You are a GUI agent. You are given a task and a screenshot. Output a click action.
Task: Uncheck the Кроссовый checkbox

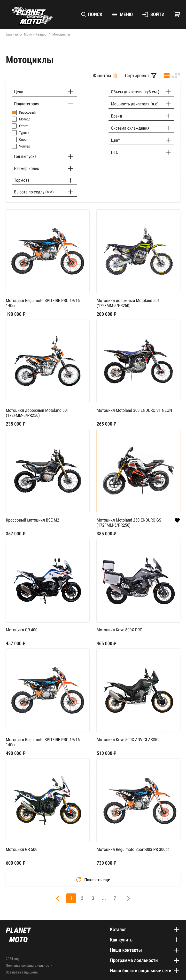[14, 113]
